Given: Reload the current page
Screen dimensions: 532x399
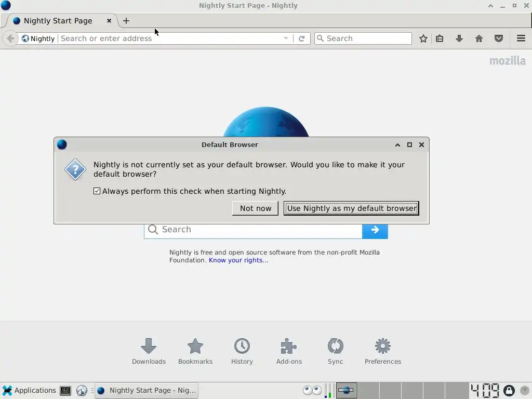Looking at the screenshot, I should 302,38.
